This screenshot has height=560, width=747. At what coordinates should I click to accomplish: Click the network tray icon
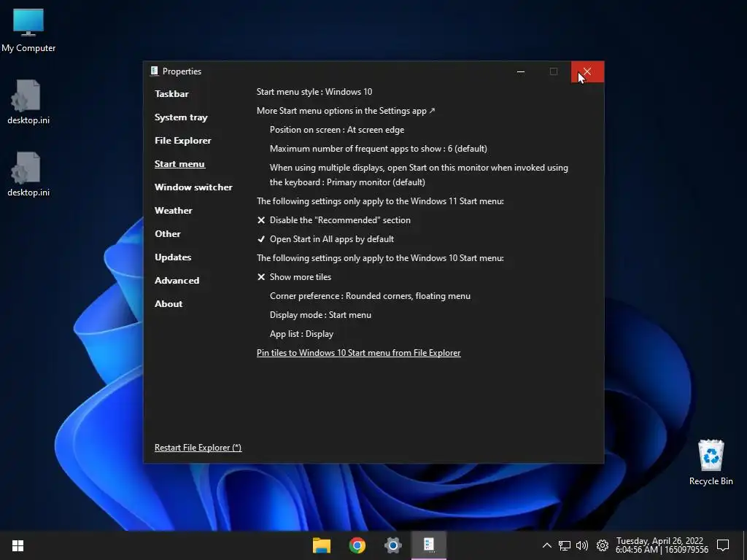coord(565,545)
